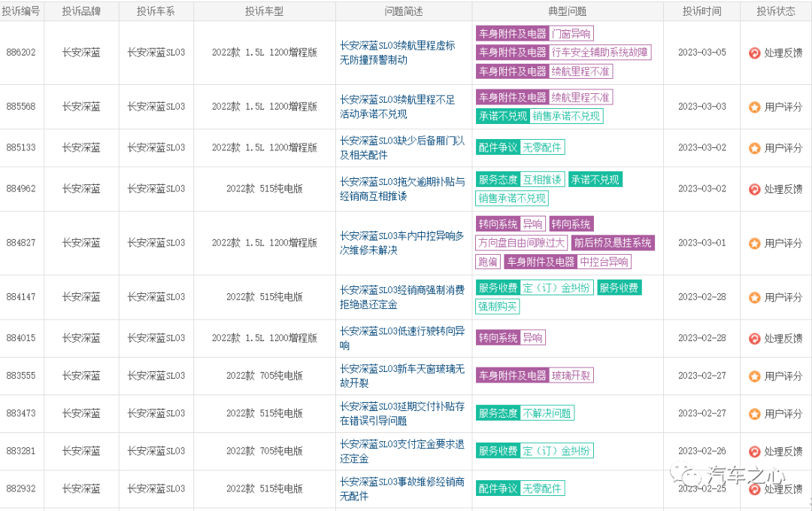
Task: Click the 投诉车型 column header
Action: pyautogui.click(x=265, y=11)
